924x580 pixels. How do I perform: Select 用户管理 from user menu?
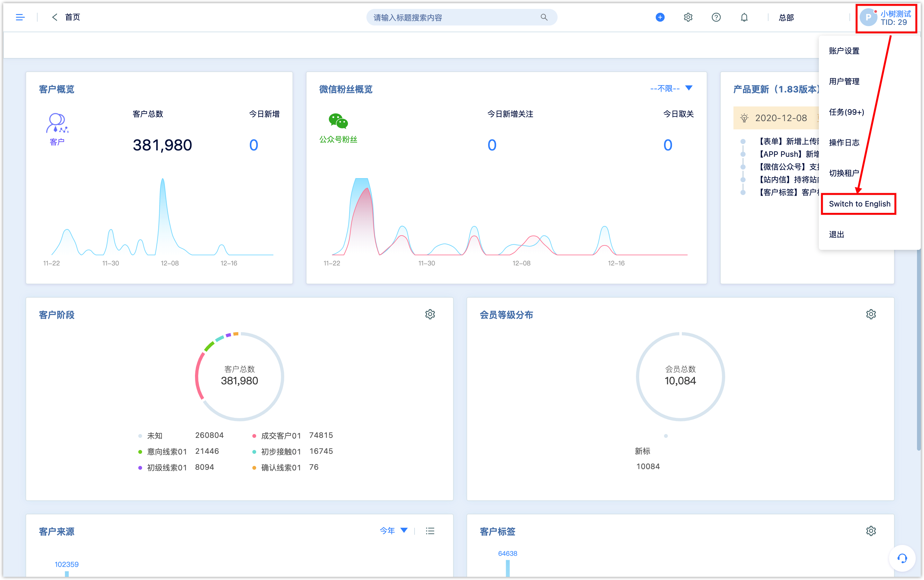pyautogui.click(x=844, y=81)
